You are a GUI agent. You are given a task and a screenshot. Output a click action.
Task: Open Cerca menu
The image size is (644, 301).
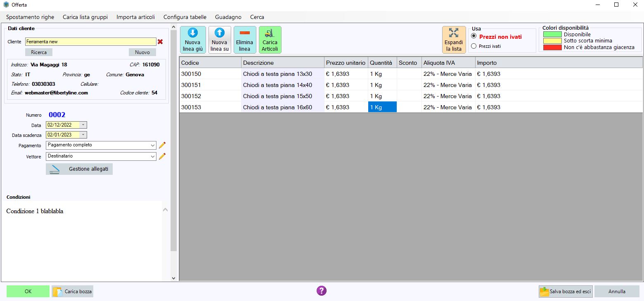click(257, 17)
